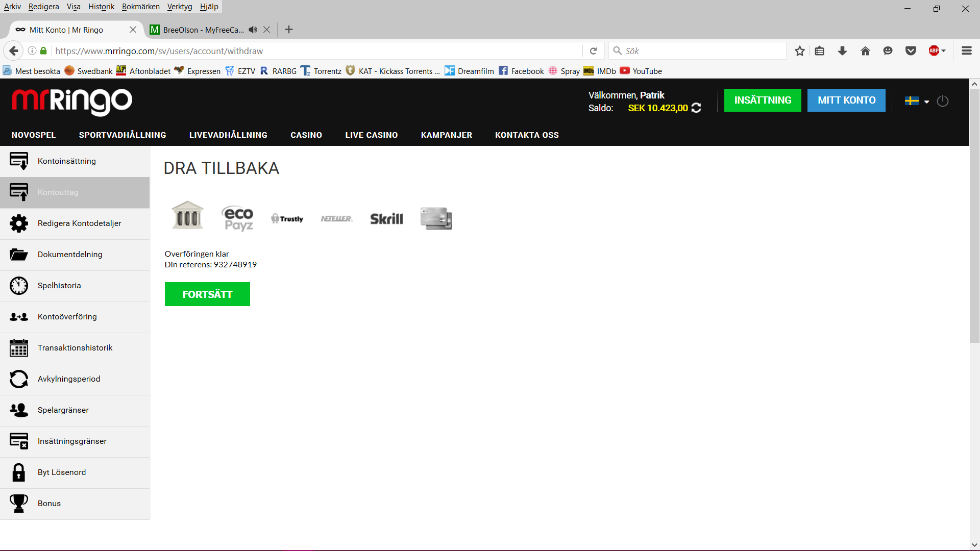Click the FORTSÄTT button
Viewport: 980px width, 551px height.
pos(207,294)
